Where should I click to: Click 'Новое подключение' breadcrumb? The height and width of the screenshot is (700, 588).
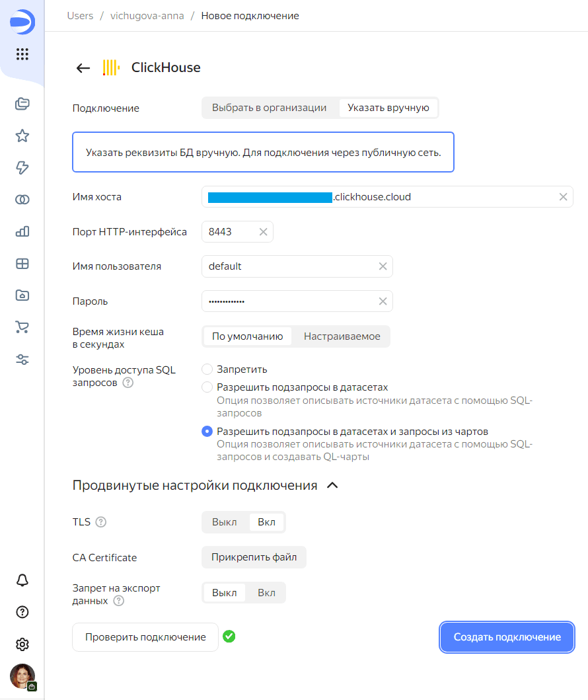tap(250, 16)
